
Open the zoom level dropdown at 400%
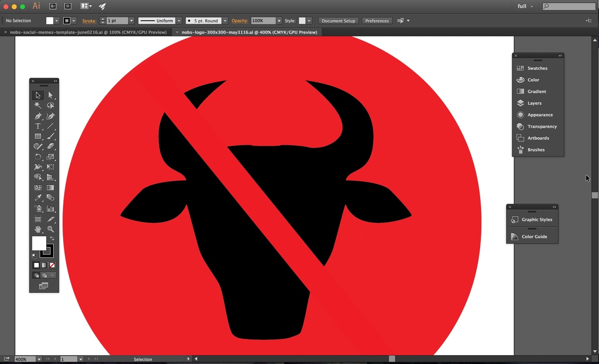point(39,359)
